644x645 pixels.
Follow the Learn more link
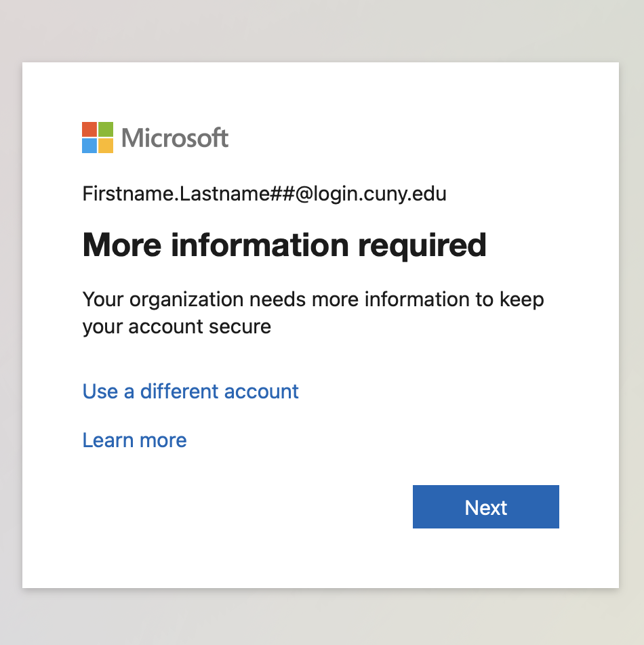pos(134,440)
